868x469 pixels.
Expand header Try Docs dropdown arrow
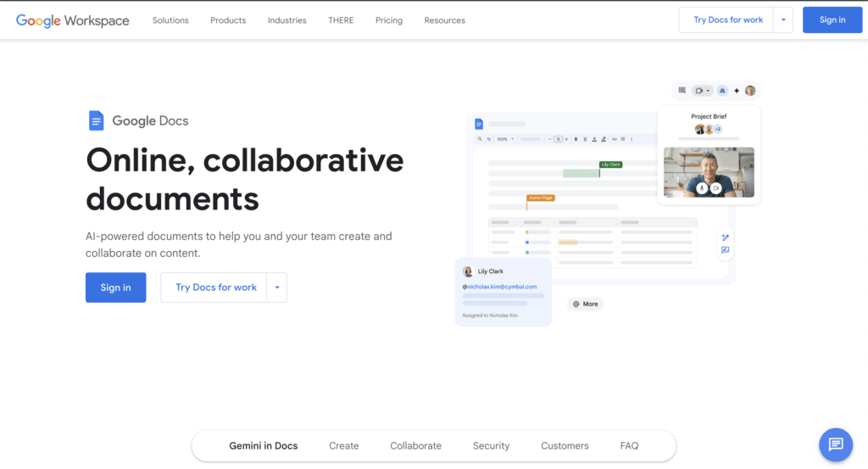click(783, 20)
